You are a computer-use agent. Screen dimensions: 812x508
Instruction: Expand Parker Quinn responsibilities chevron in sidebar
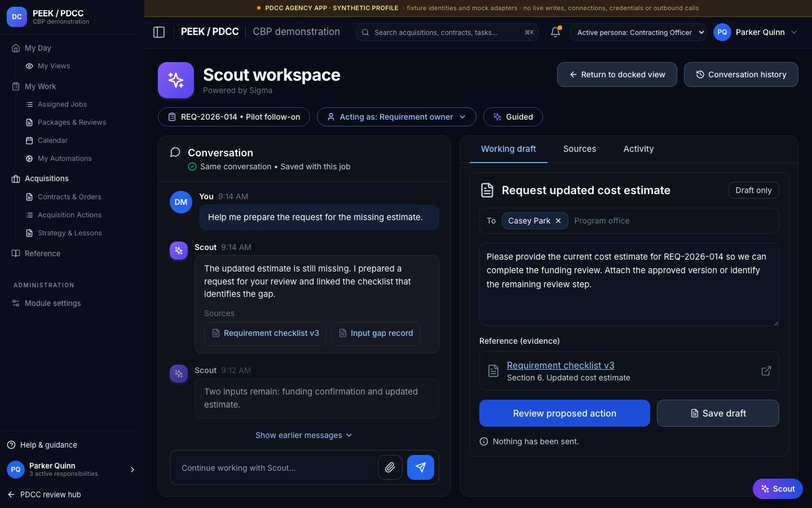[133, 470]
